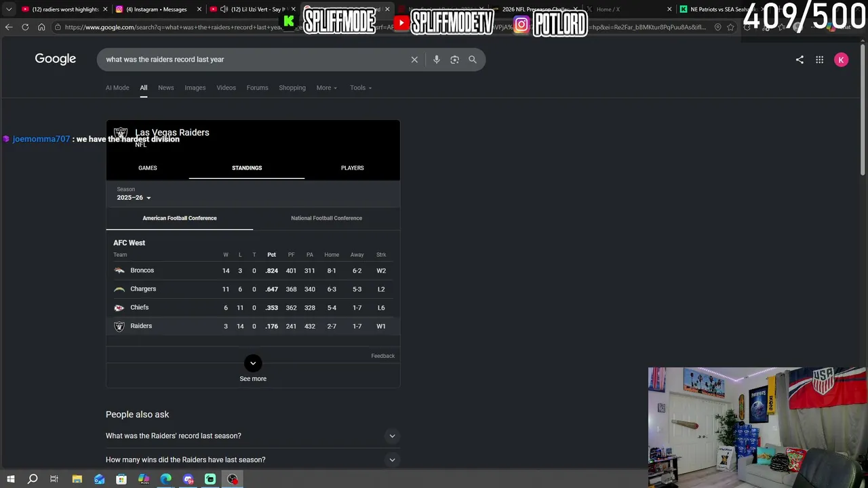Go back using the browser back arrow

coord(9,27)
